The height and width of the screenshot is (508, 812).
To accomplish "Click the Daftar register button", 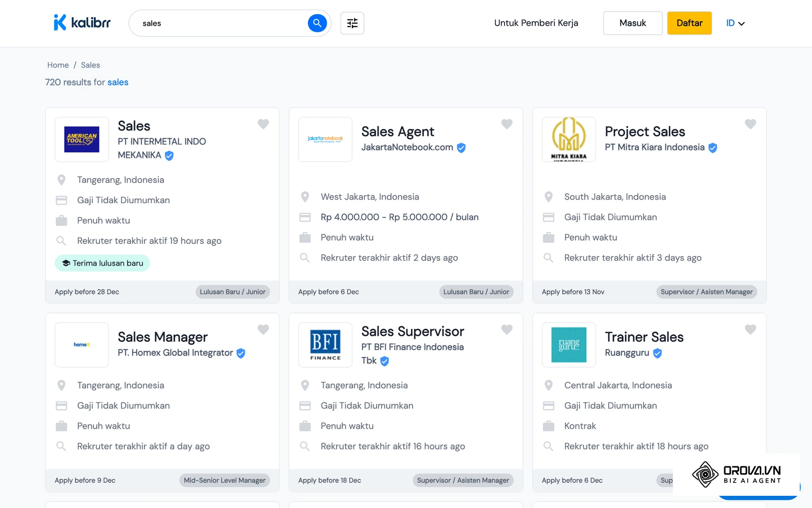I will coord(689,23).
